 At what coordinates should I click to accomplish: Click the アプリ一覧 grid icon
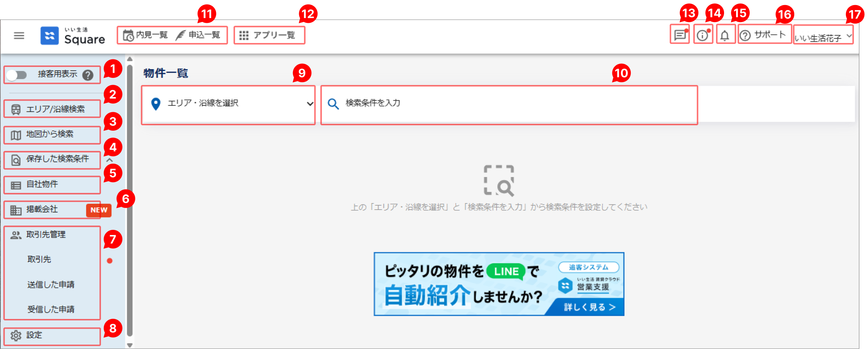point(244,35)
